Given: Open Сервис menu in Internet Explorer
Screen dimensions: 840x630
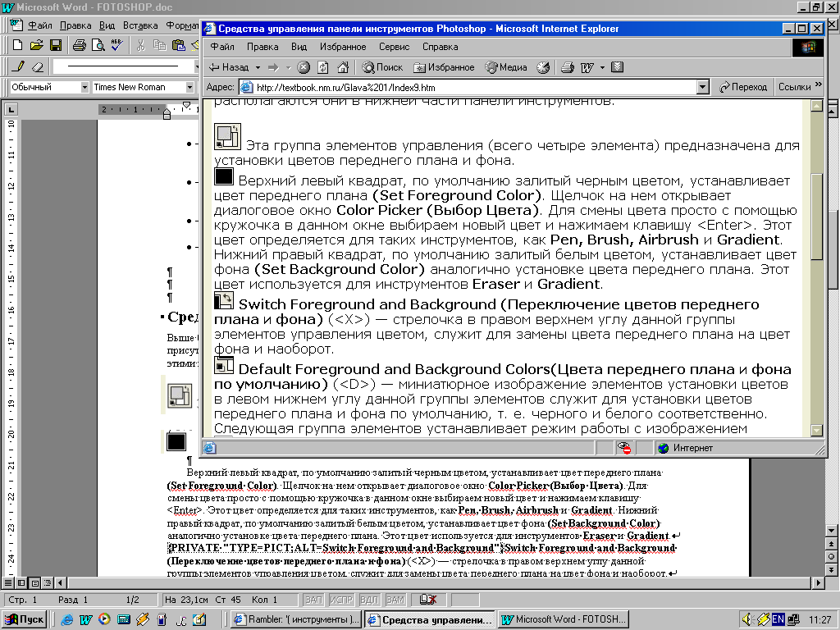Looking at the screenshot, I should (x=394, y=47).
